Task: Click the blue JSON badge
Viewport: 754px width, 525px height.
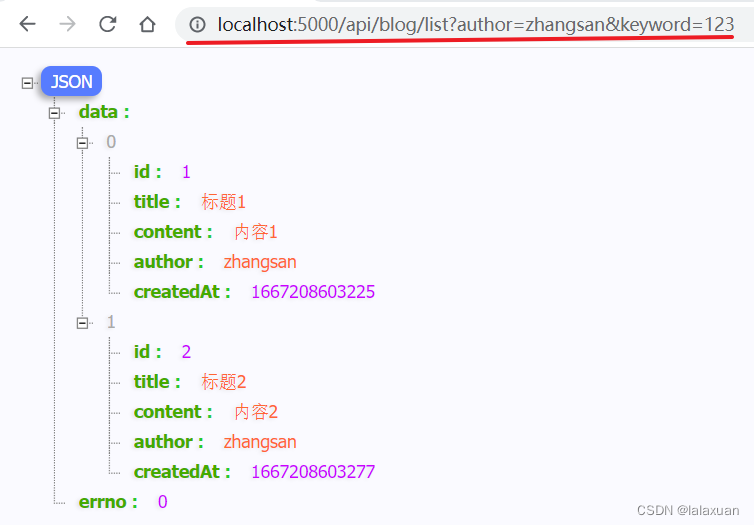Action: tap(71, 81)
